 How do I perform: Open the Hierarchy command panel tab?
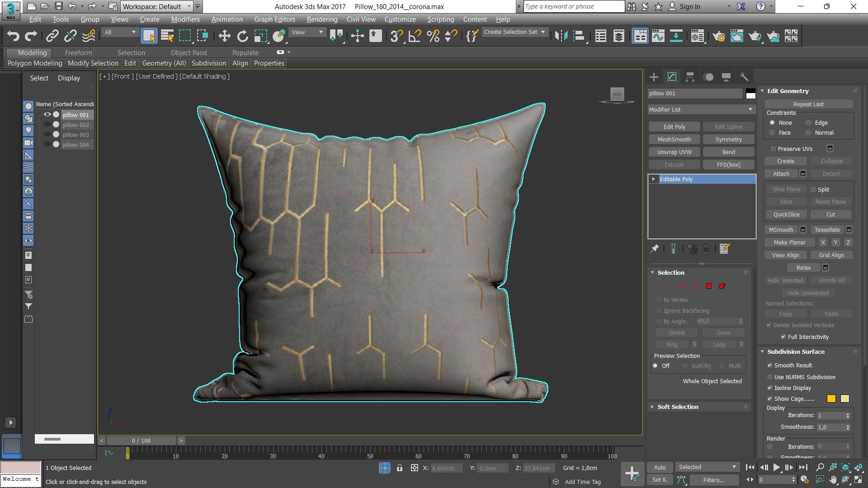pos(690,77)
